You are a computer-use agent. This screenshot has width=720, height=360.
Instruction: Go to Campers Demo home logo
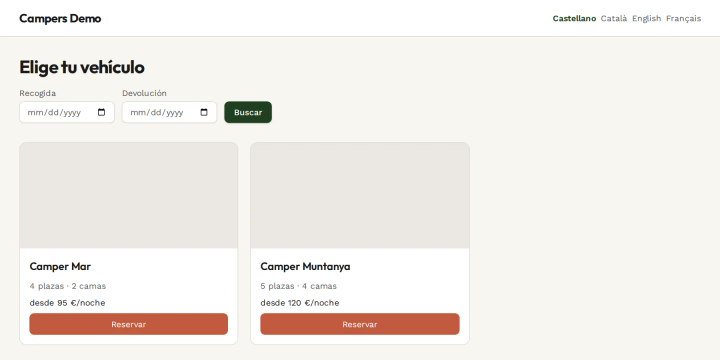tap(60, 18)
